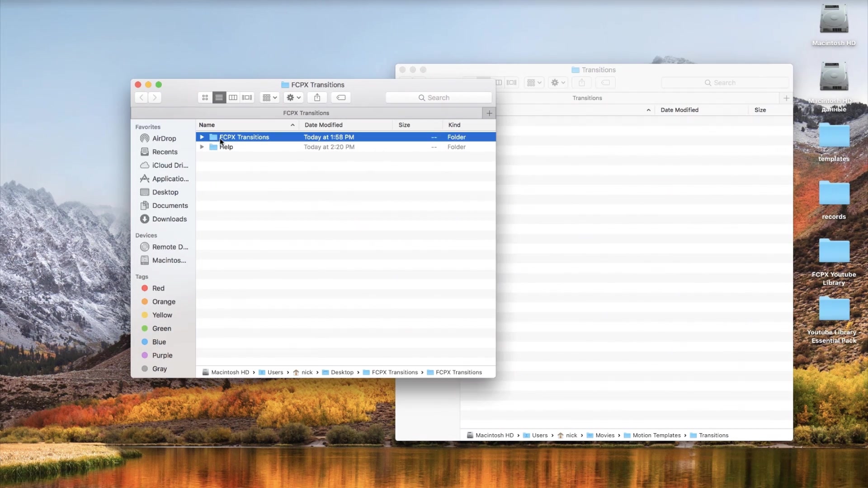Click nick in front window path bar
Screen dimensions: 868x488
(x=302, y=372)
